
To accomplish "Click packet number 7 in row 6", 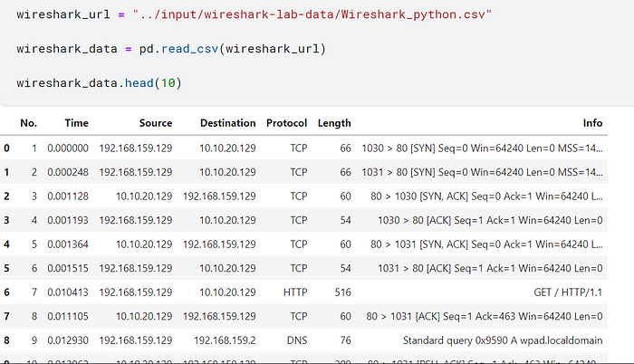I will pyautogui.click(x=34, y=292).
